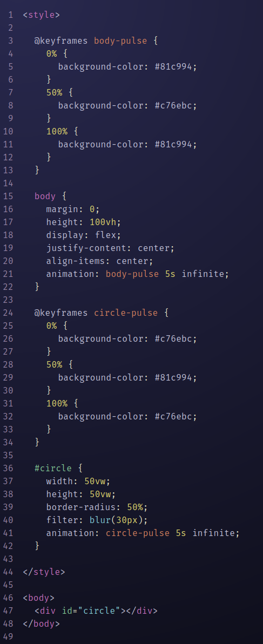The height and width of the screenshot is (644, 263).
Task: Click the justify-content: center line
Action: coord(111,248)
